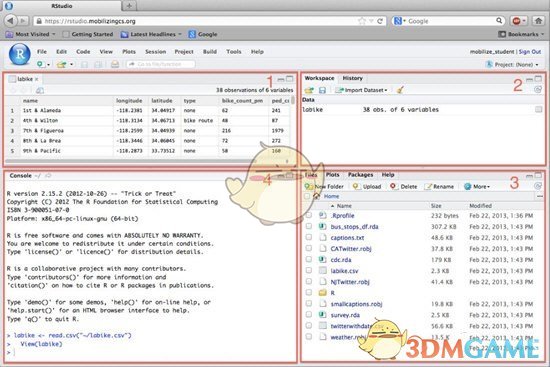Open the Project (None) dropdown
Image resolution: width=550 pixels, height=367 pixels.
pyautogui.click(x=512, y=65)
